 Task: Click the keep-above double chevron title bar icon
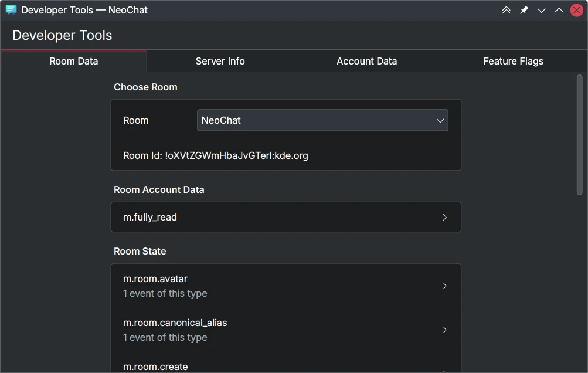[507, 10]
